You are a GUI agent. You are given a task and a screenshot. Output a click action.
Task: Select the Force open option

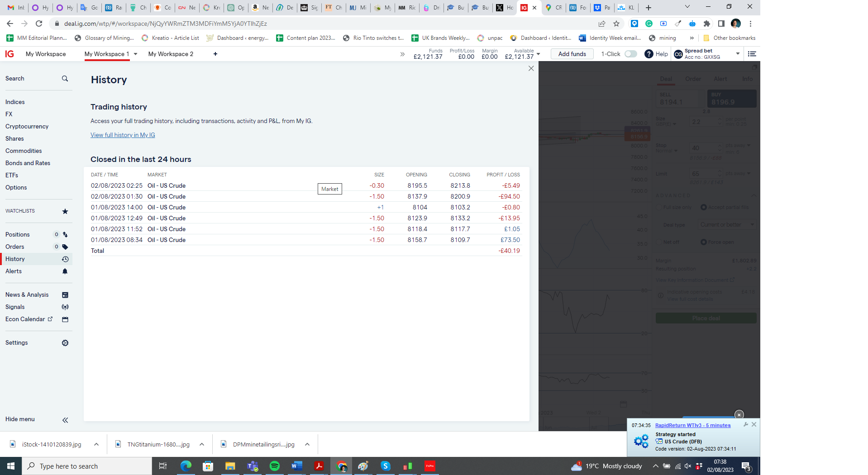704,242
